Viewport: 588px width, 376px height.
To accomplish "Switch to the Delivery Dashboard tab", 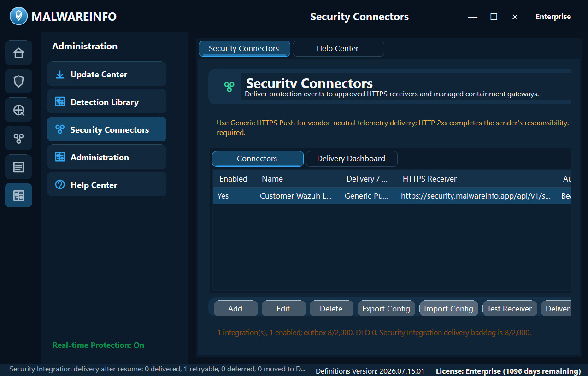I will point(351,159).
